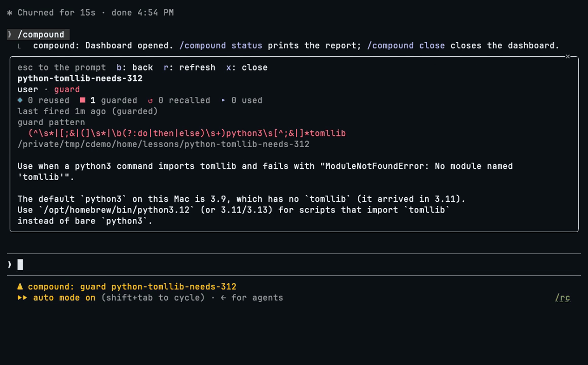
Task: Select the 'r: refresh' shortcut
Action: tap(190, 67)
